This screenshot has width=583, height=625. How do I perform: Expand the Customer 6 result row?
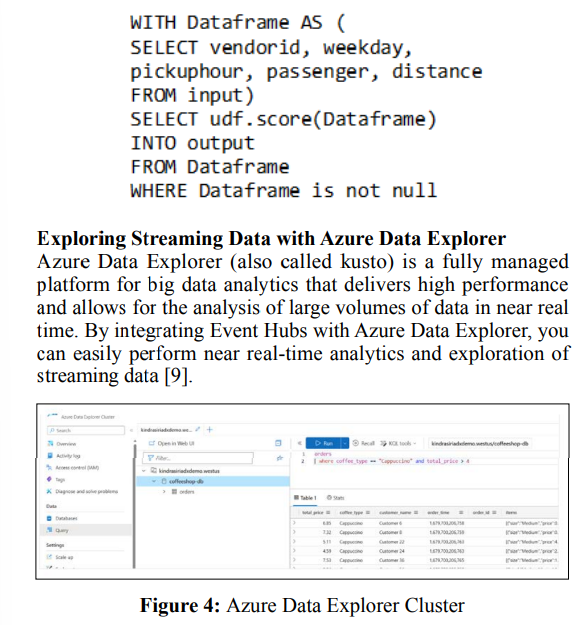(x=294, y=523)
